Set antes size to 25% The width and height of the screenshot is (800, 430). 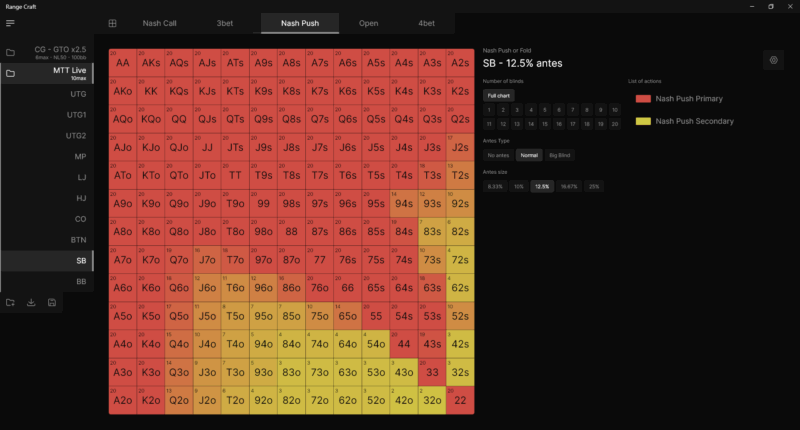pyautogui.click(x=594, y=186)
